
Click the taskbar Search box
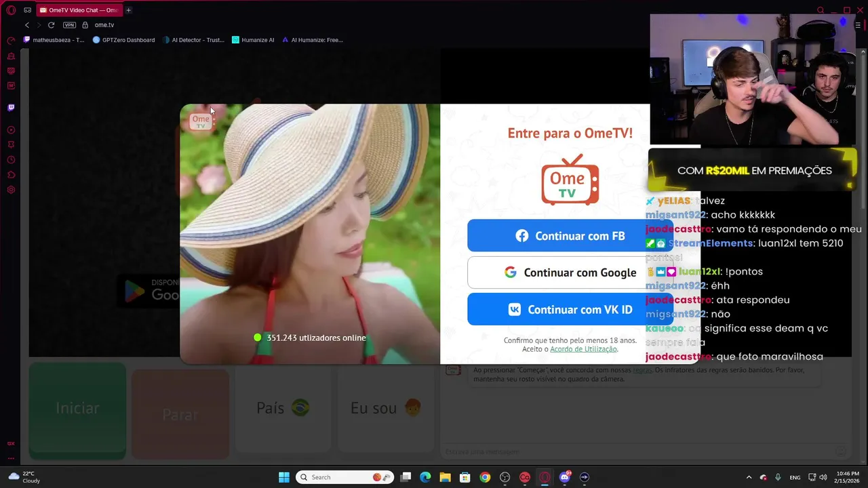[x=344, y=477]
